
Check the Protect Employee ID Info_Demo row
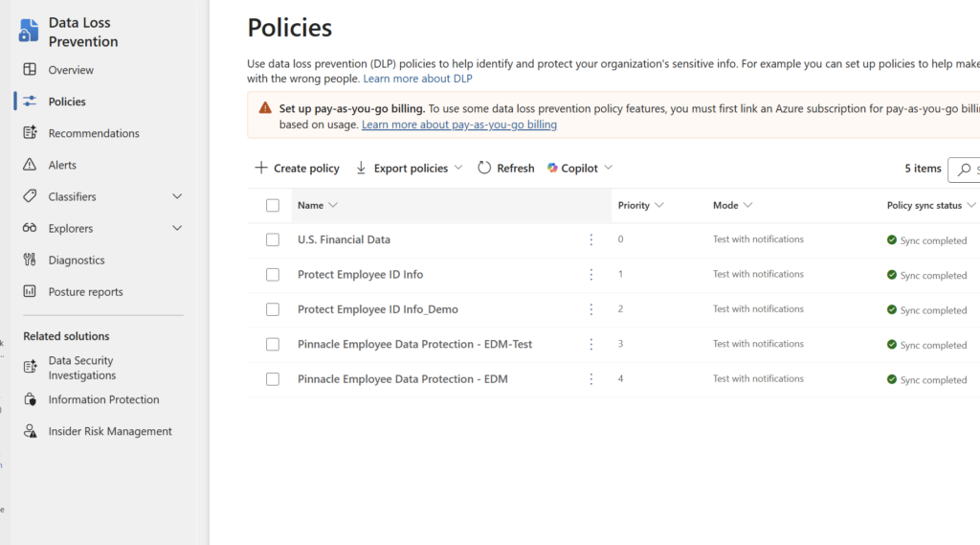tap(273, 309)
